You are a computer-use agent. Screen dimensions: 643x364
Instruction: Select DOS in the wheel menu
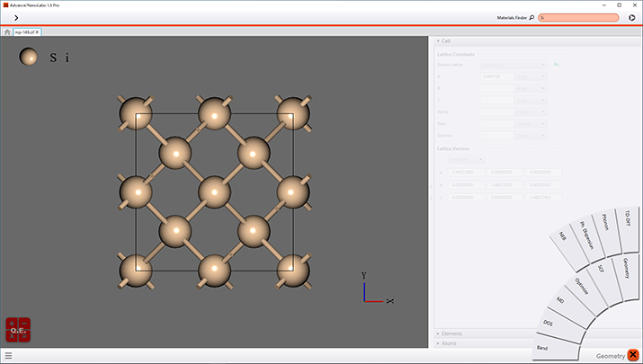[563, 324]
